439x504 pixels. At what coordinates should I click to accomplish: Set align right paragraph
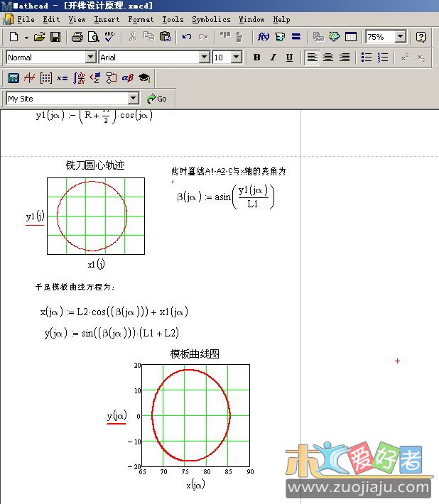[345, 57]
